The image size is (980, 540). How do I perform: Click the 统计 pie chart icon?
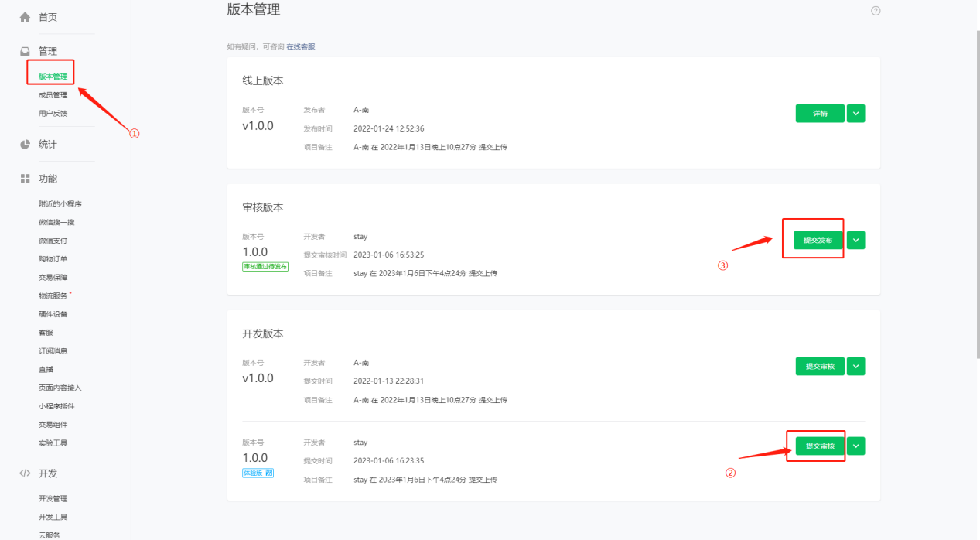coord(25,145)
